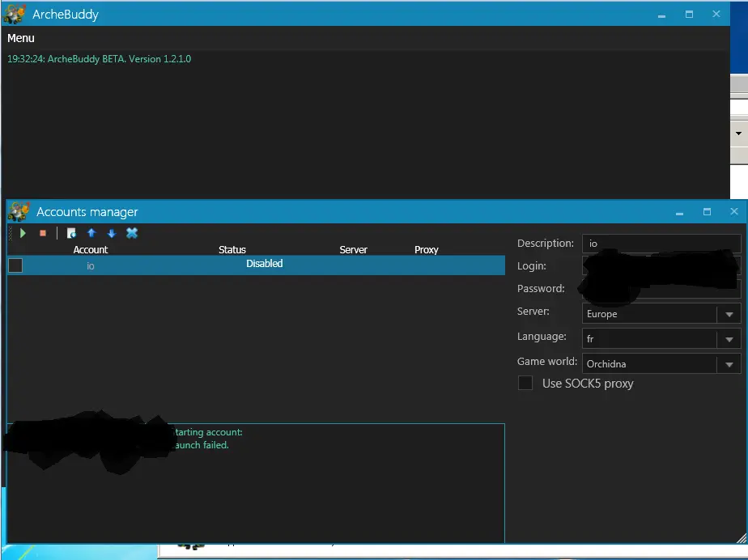Open the ArcheBuddy Menu
The height and width of the screenshot is (560, 748).
pyautogui.click(x=20, y=38)
